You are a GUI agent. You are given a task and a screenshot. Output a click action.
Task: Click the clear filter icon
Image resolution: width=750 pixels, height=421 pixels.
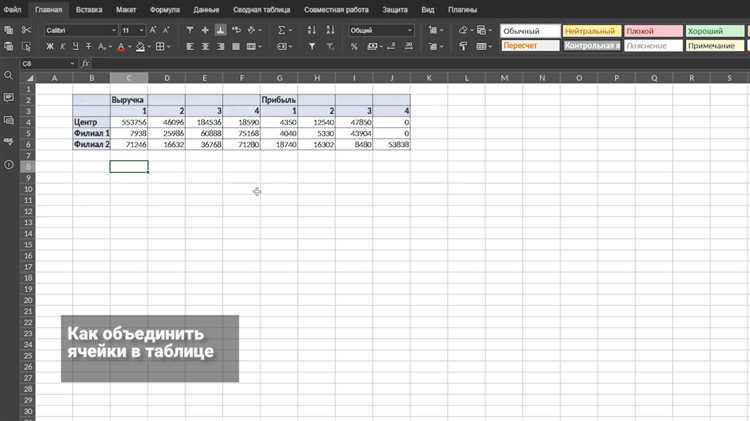331,46
